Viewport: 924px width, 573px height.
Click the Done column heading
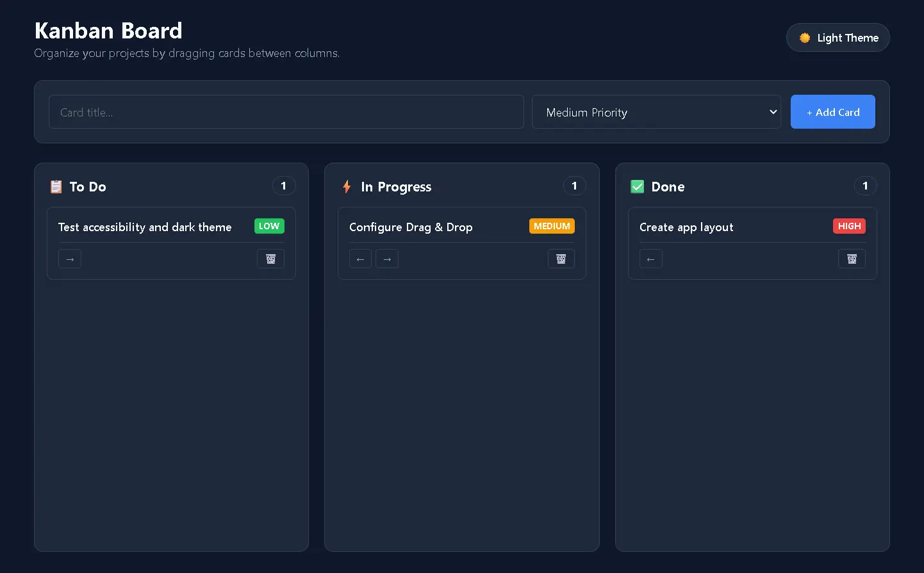pos(668,187)
